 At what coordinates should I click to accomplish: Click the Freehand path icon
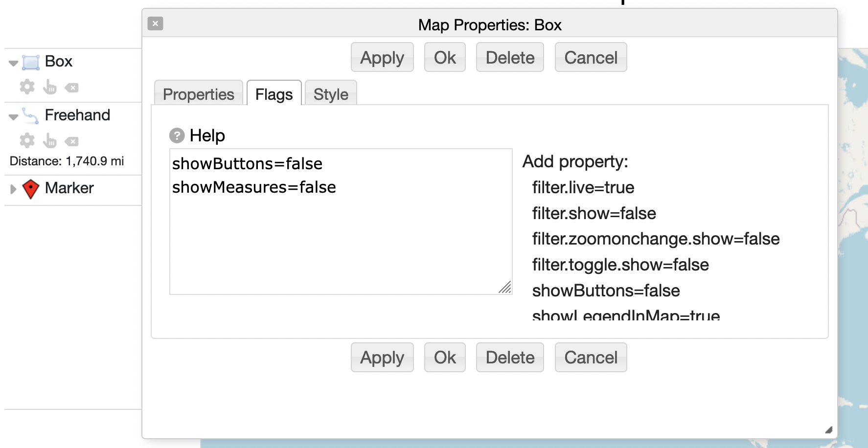coord(30,116)
